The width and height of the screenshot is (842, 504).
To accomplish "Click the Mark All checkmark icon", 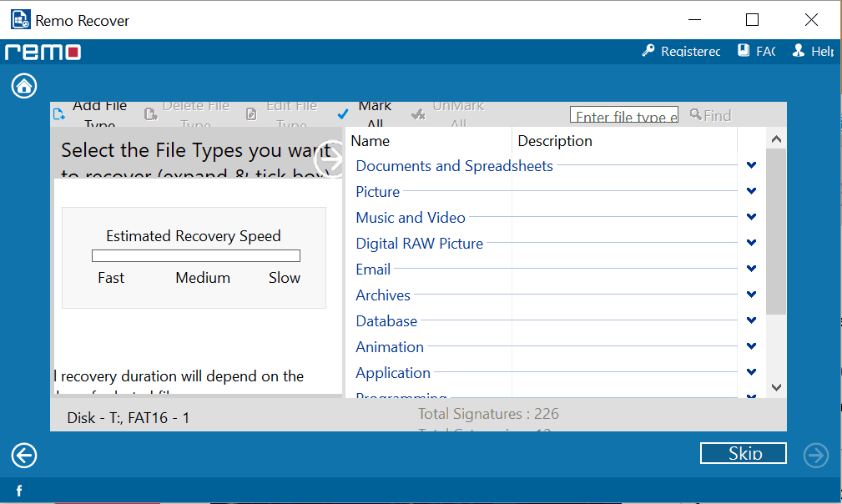I will (x=343, y=114).
